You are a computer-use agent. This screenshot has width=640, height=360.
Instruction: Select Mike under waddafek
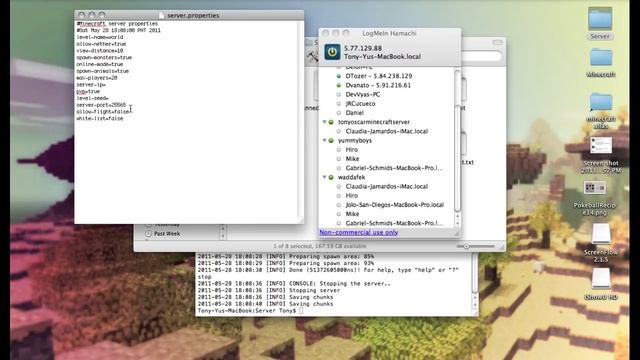tap(352, 214)
